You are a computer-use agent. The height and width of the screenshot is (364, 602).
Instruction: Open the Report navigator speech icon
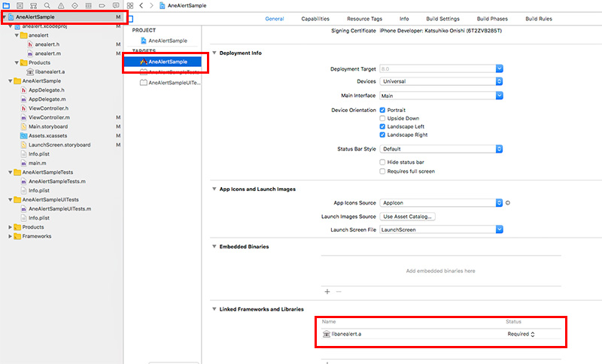coord(116,5)
